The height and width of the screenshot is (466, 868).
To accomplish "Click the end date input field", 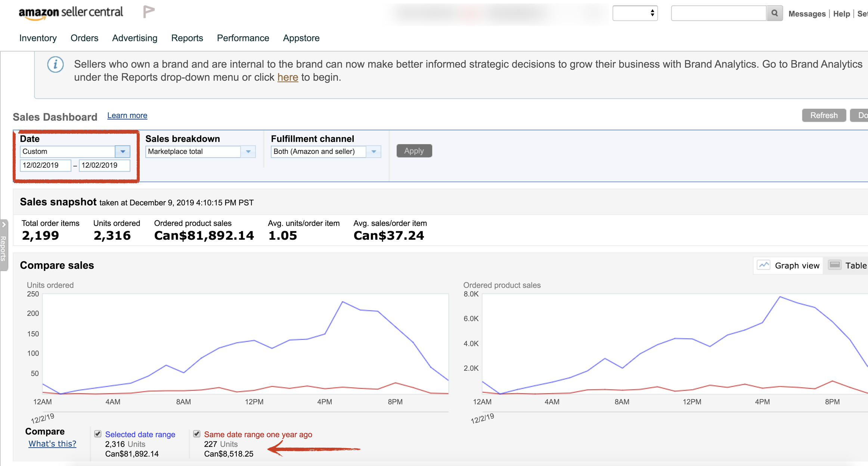I will pyautogui.click(x=105, y=165).
